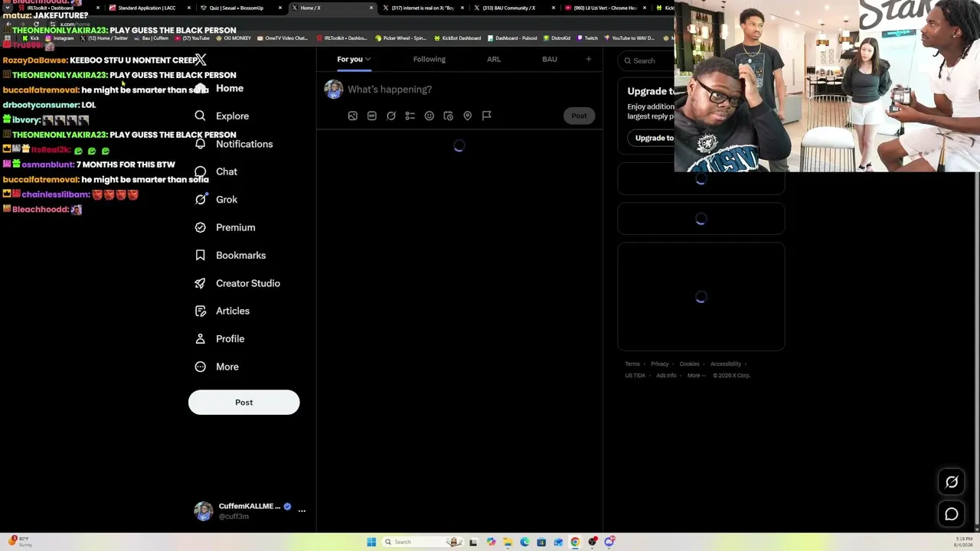Open the Terms footer link
The image size is (980, 551).
(632, 364)
